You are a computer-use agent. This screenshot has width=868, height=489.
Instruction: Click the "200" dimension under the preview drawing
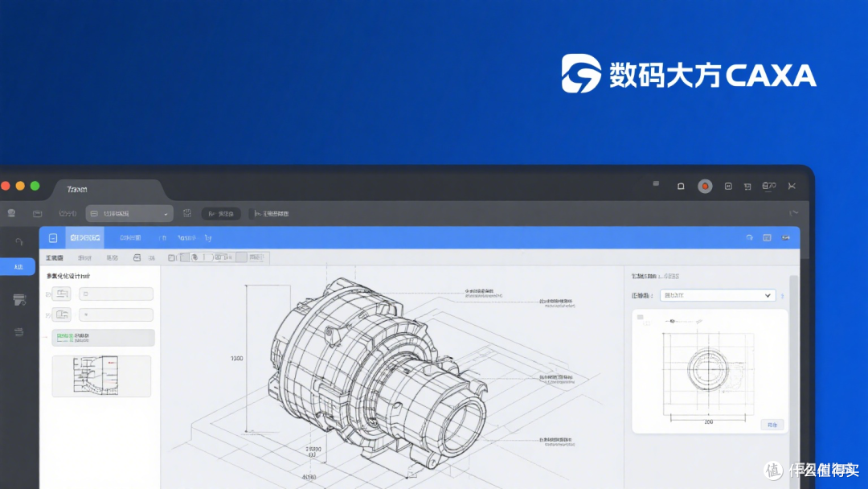point(708,422)
